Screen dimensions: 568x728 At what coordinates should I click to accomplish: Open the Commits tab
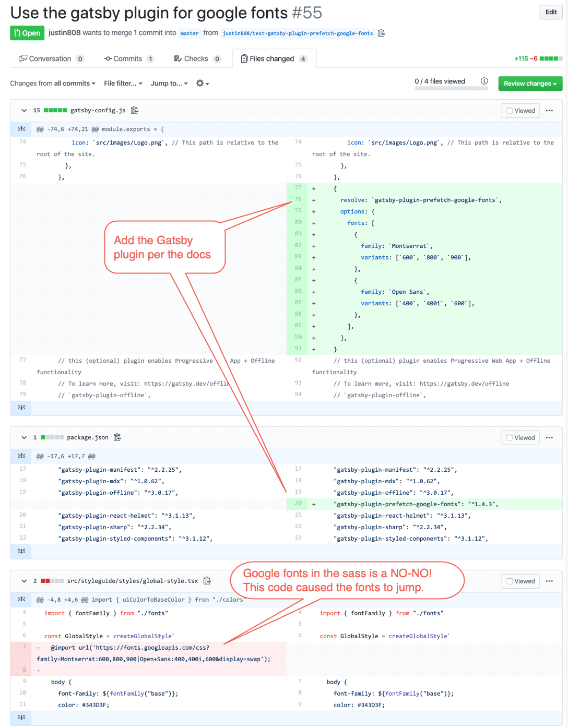[x=128, y=59]
